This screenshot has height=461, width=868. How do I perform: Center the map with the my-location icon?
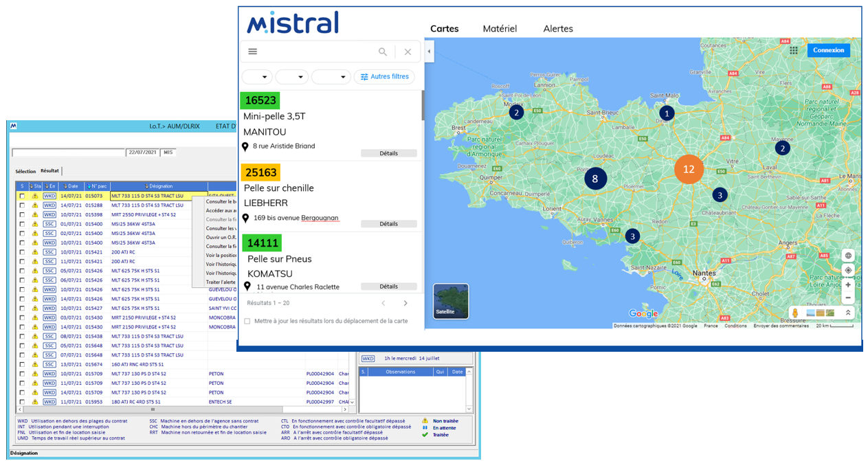pyautogui.click(x=848, y=270)
